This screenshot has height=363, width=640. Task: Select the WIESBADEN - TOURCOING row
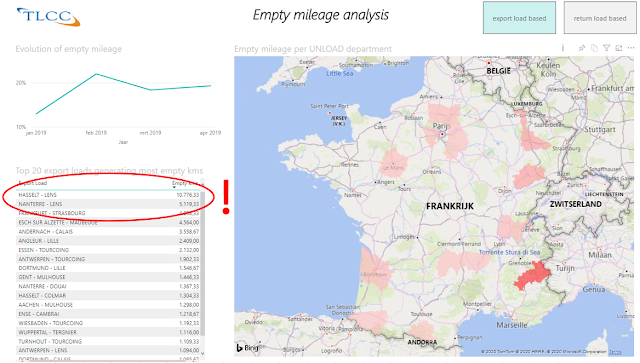tap(108, 323)
